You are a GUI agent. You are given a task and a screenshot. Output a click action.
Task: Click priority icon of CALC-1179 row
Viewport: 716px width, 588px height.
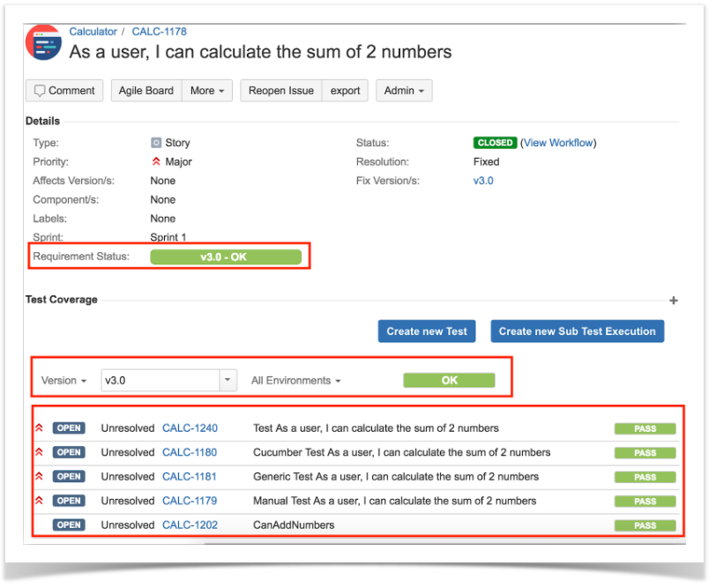(40, 501)
